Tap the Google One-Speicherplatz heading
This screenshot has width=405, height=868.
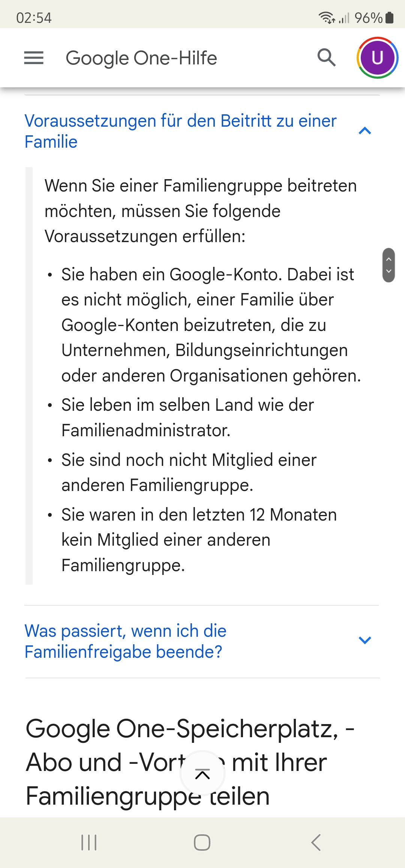[x=190, y=762]
